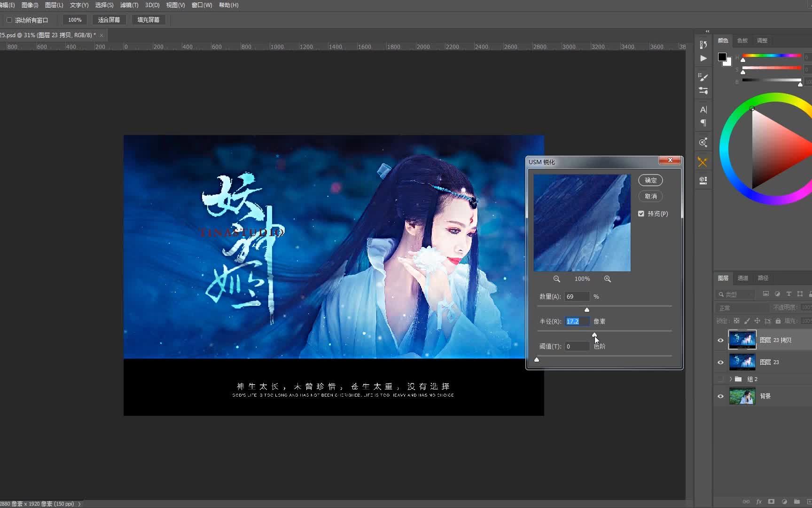812x508 pixels.
Task: Open the 3D panel cube icon
Action: coord(703,181)
